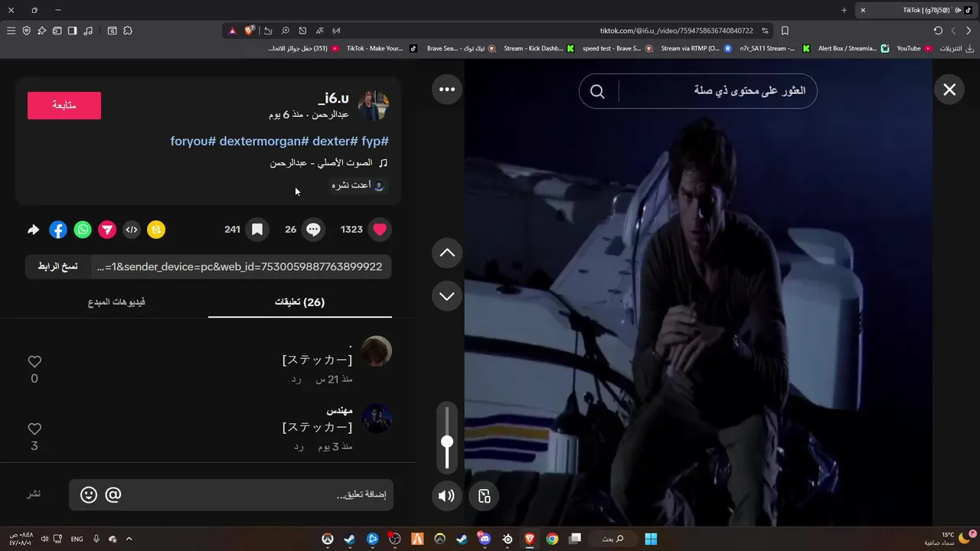The width and height of the screenshot is (980, 551).
Task: Open emoji picker in comment box
Action: pyautogui.click(x=89, y=495)
